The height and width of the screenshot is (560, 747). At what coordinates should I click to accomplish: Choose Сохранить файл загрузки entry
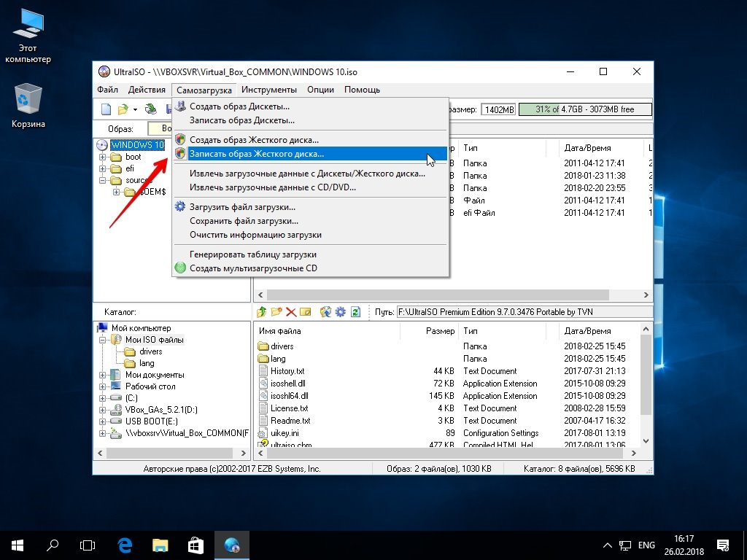click(x=310, y=221)
